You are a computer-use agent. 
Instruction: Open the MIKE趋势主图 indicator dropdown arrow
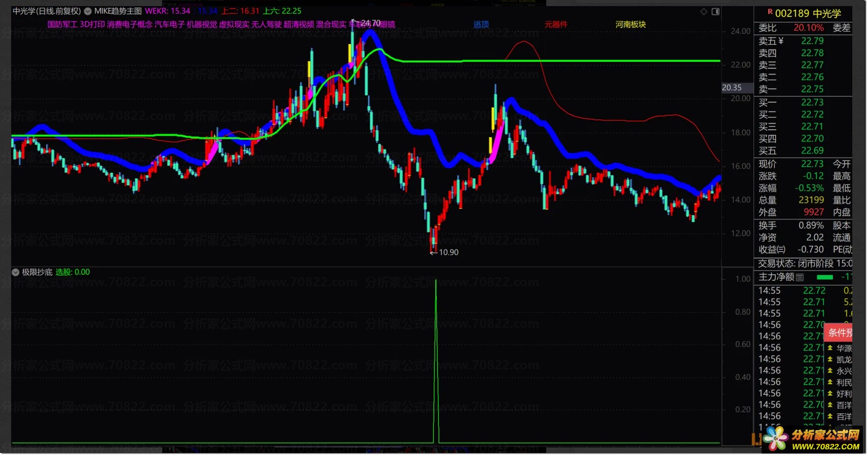[x=88, y=11]
